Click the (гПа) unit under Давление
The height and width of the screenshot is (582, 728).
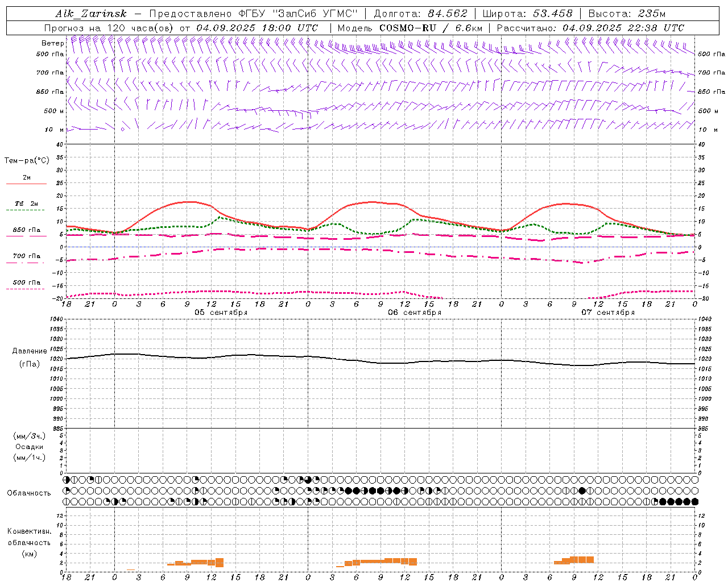point(30,364)
